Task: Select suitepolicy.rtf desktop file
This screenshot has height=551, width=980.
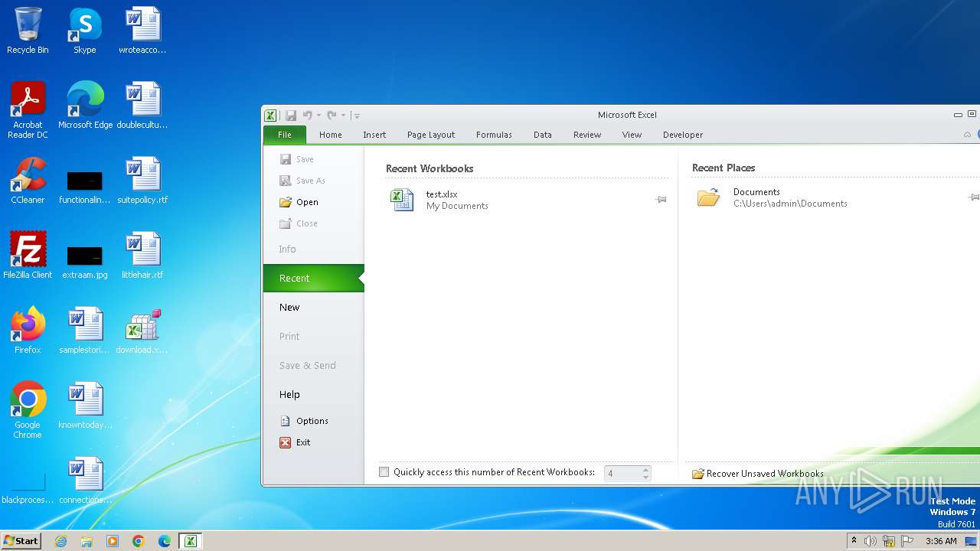Action: [142, 181]
